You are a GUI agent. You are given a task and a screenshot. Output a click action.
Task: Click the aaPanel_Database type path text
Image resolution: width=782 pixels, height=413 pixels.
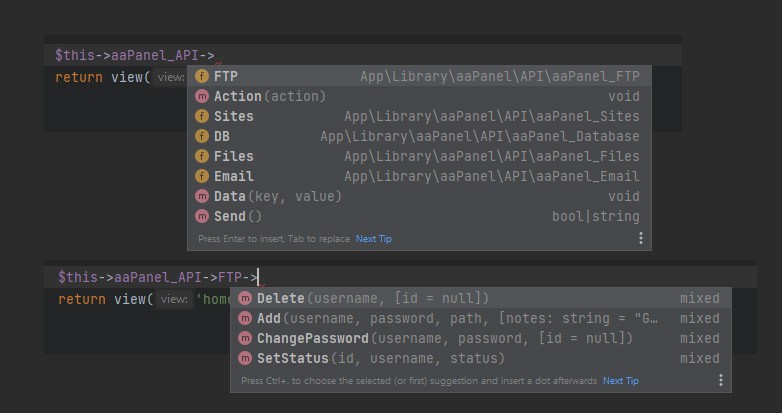point(480,136)
